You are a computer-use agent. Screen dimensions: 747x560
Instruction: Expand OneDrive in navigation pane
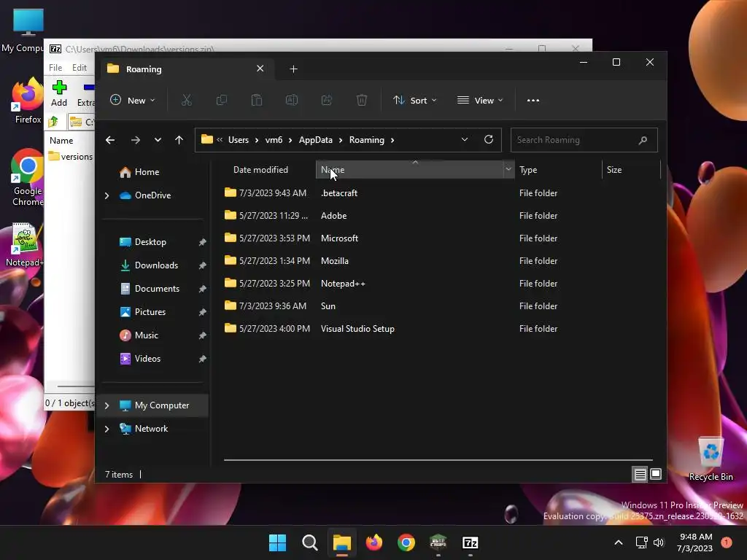tap(107, 195)
